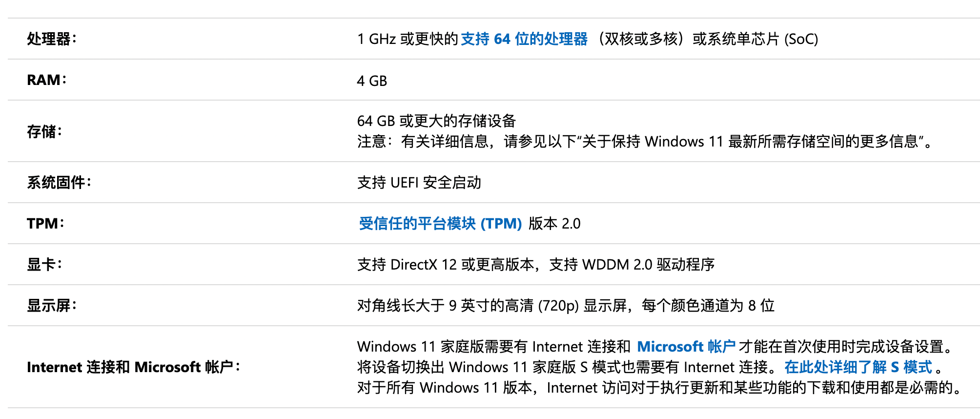The width and height of the screenshot is (980, 419).
Task: Click the 4 GB RAM value
Action: tap(372, 81)
